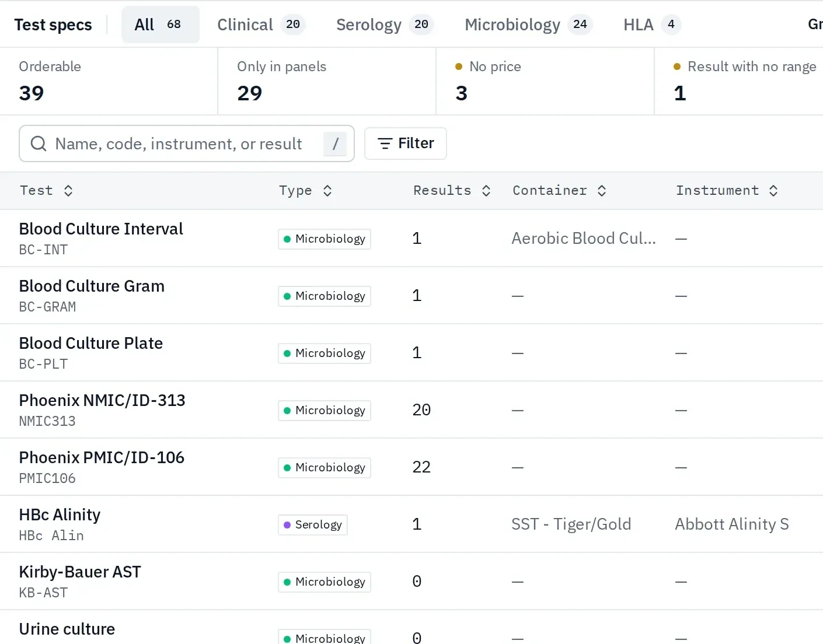The height and width of the screenshot is (644, 823).
Task: Select the Orderable 39 stat card
Action: point(109,81)
